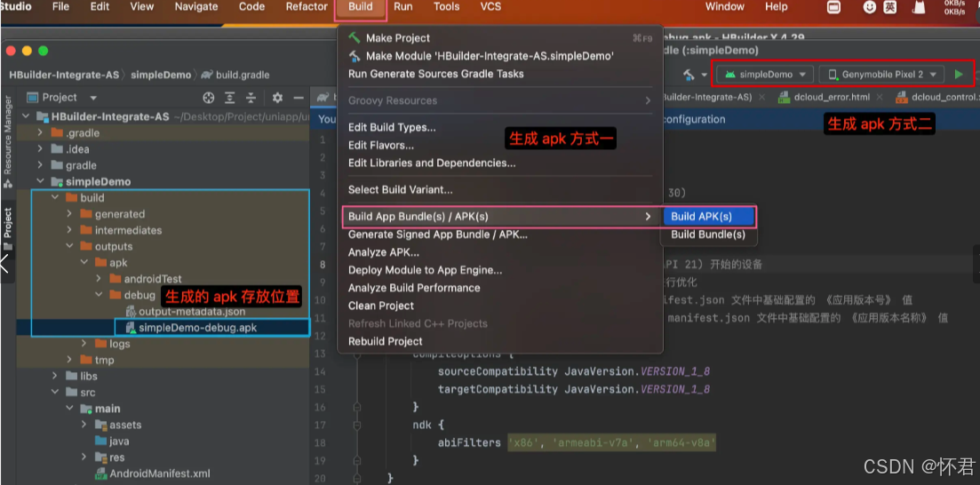Expand the .gradle folder
The image size is (980, 485).
[x=41, y=133]
